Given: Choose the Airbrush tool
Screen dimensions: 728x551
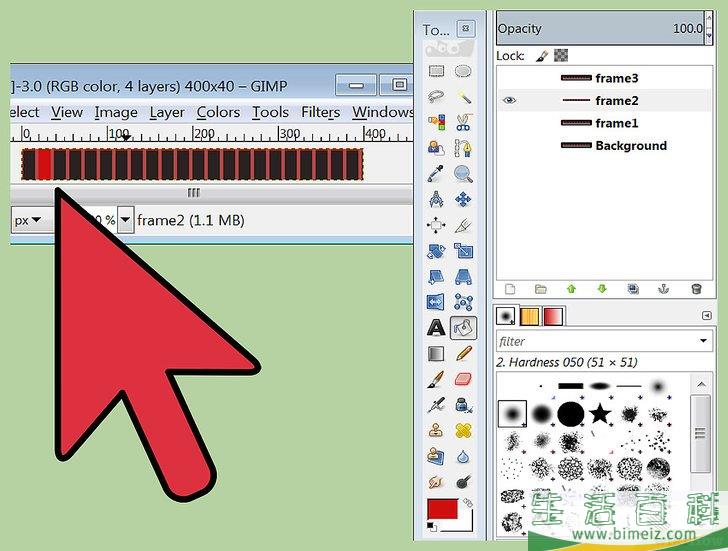Looking at the screenshot, I should 436,405.
